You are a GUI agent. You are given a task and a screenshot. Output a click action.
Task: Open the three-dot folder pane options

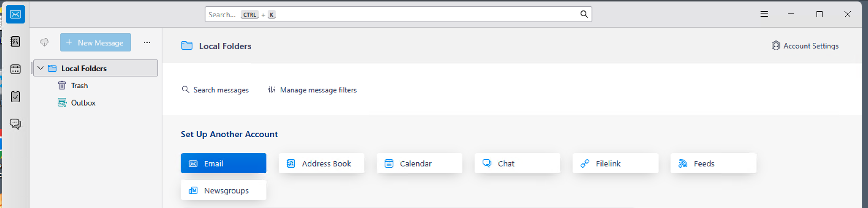(147, 43)
